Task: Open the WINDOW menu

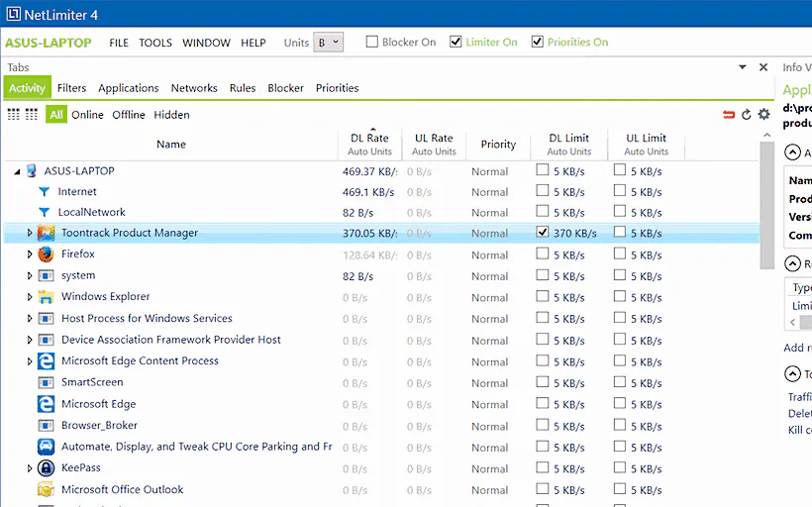Action: pyautogui.click(x=206, y=43)
